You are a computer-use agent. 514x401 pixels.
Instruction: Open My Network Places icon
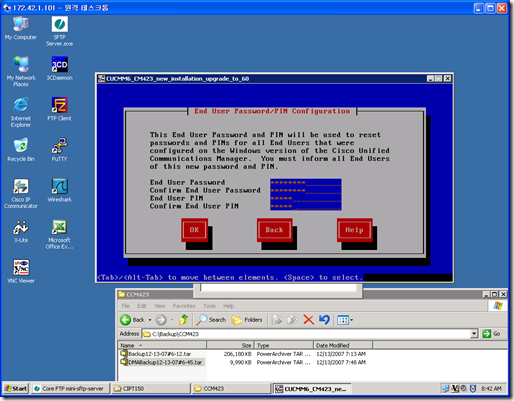[x=21, y=71]
